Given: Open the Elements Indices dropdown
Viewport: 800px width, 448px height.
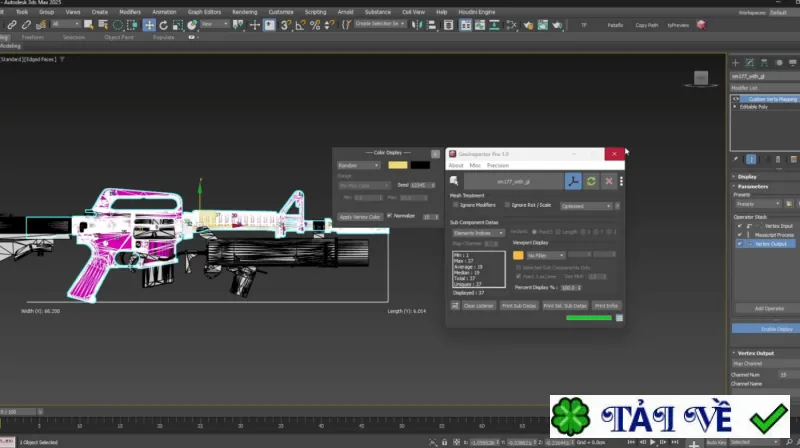Looking at the screenshot, I should 478,233.
